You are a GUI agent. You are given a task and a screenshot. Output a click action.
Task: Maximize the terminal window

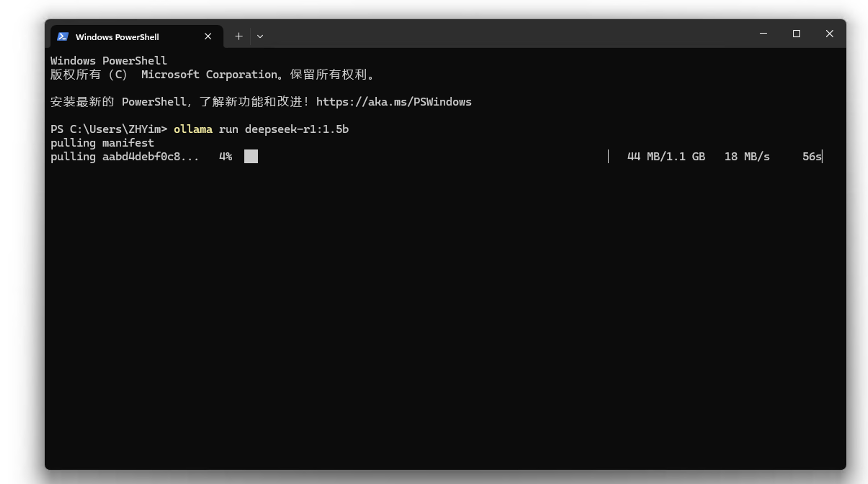click(x=796, y=34)
